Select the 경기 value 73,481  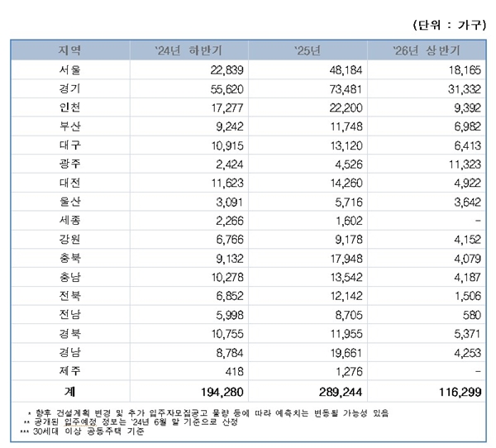(340, 88)
